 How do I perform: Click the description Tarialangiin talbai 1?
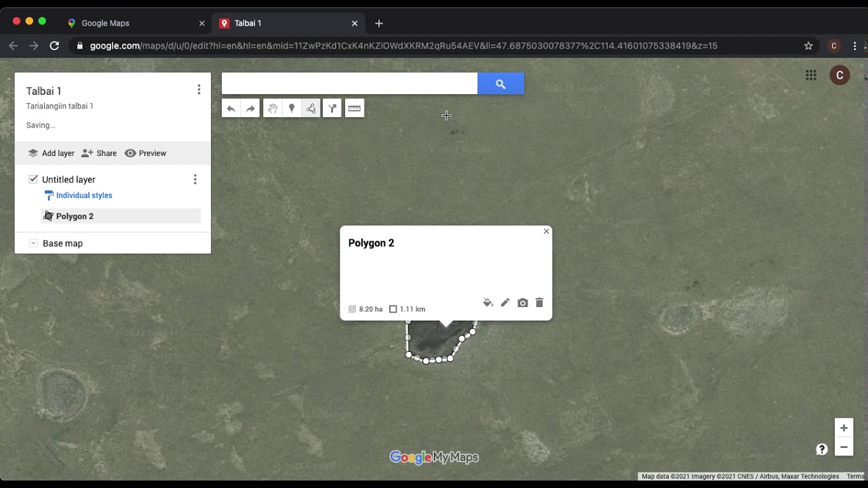coord(60,106)
